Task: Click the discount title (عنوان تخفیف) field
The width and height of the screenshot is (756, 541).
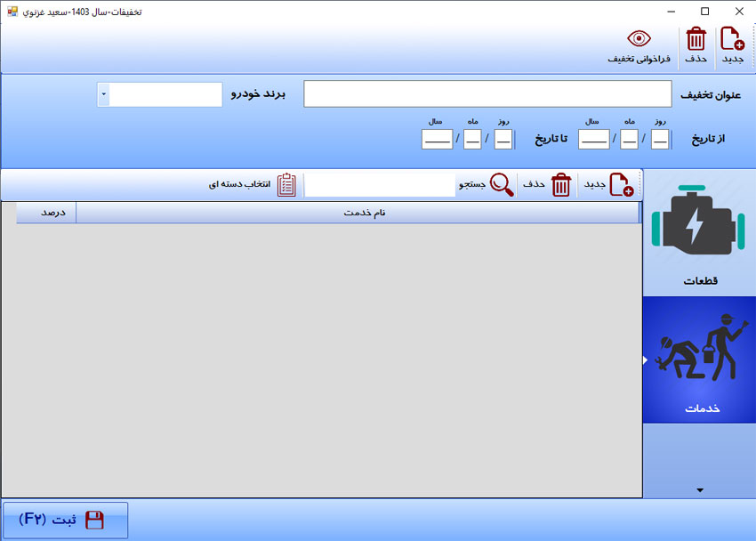Action: (487, 94)
